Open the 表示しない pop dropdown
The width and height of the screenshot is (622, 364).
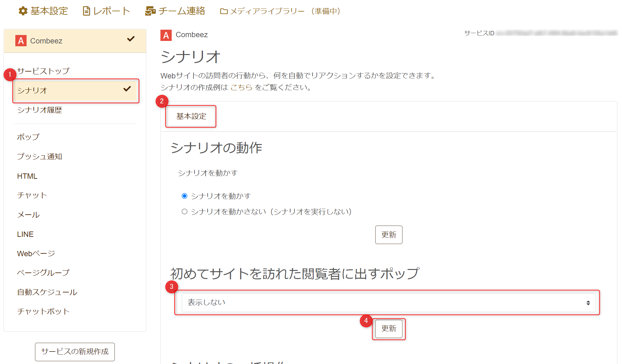point(389,303)
